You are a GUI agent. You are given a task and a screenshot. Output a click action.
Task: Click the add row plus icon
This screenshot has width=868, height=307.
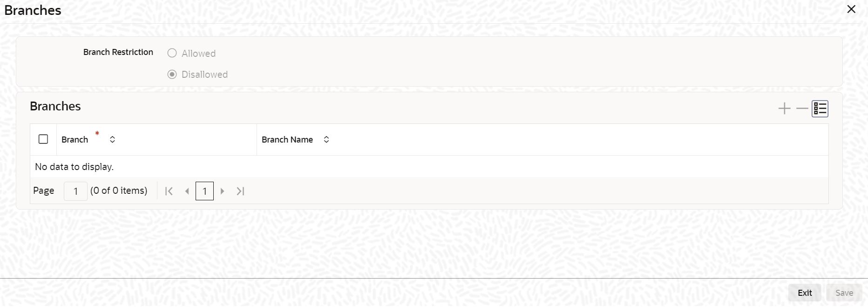pyautogui.click(x=784, y=109)
